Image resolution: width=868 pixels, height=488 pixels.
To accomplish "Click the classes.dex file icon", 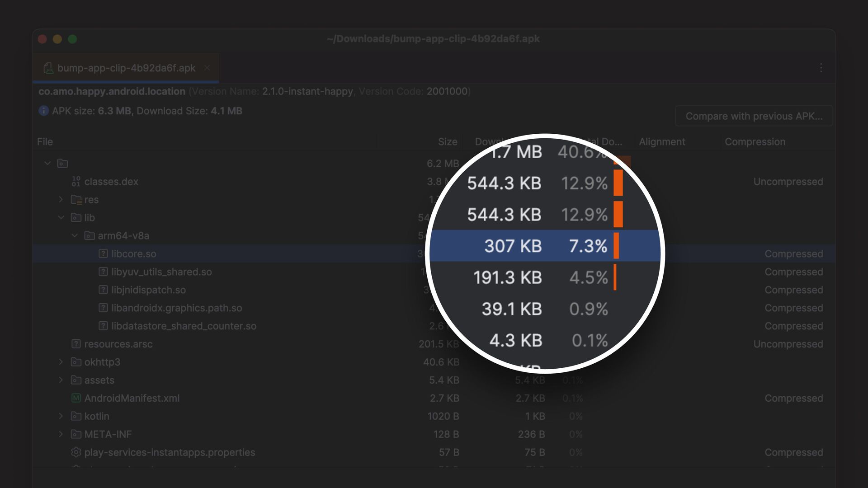I will point(76,182).
